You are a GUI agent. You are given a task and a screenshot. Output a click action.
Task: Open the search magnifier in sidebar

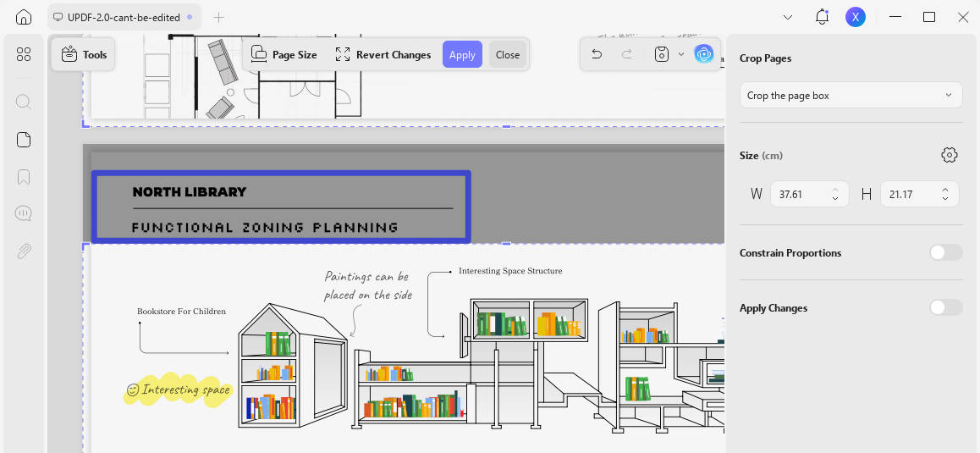[24, 102]
